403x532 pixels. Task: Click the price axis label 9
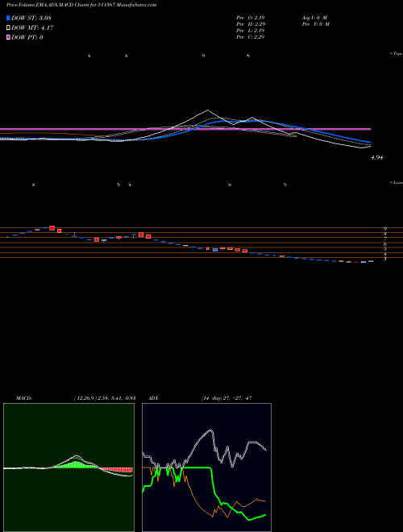pos(385,229)
